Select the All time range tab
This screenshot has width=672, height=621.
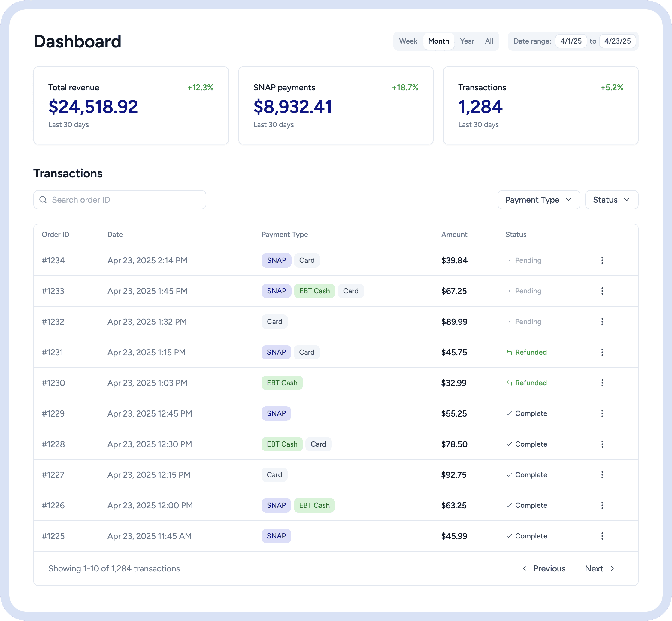[489, 41]
